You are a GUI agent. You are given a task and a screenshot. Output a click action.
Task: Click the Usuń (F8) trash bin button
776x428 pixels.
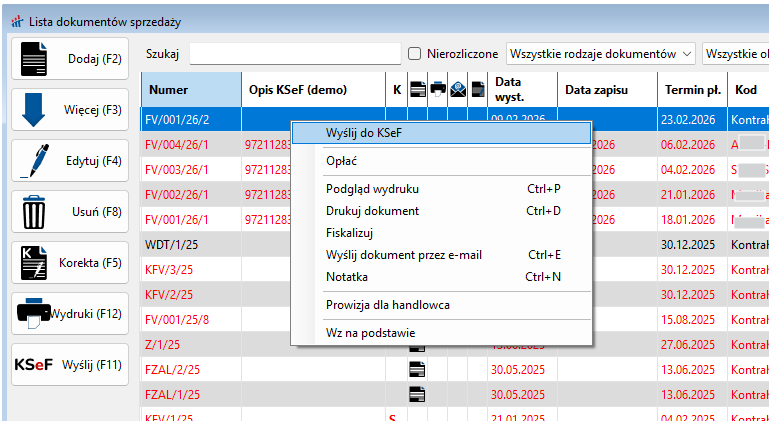pyautogui.click(x=70, y=211)
